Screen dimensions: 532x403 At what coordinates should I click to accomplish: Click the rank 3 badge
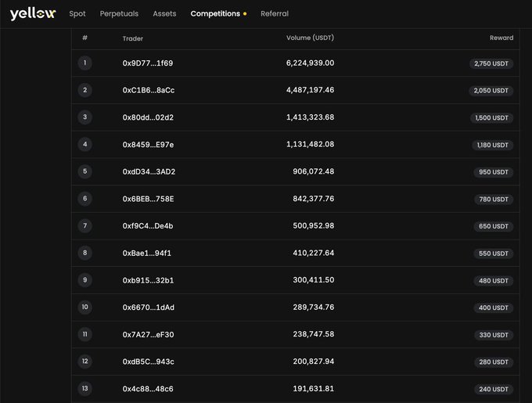coord(84,117)
